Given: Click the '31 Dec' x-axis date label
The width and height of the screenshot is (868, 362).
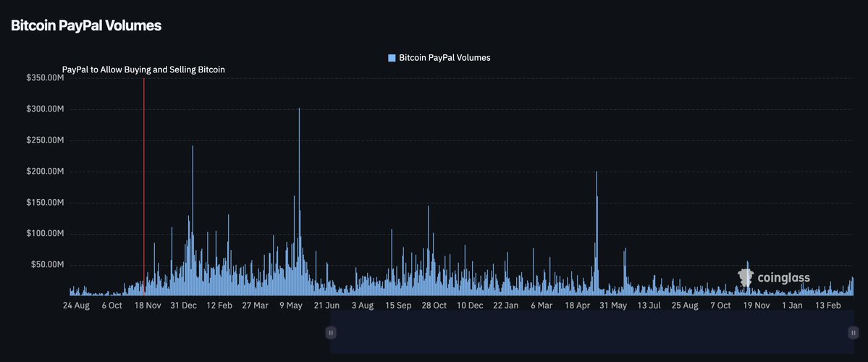Looking at the screenshot, I should click(x=183, y=306).
